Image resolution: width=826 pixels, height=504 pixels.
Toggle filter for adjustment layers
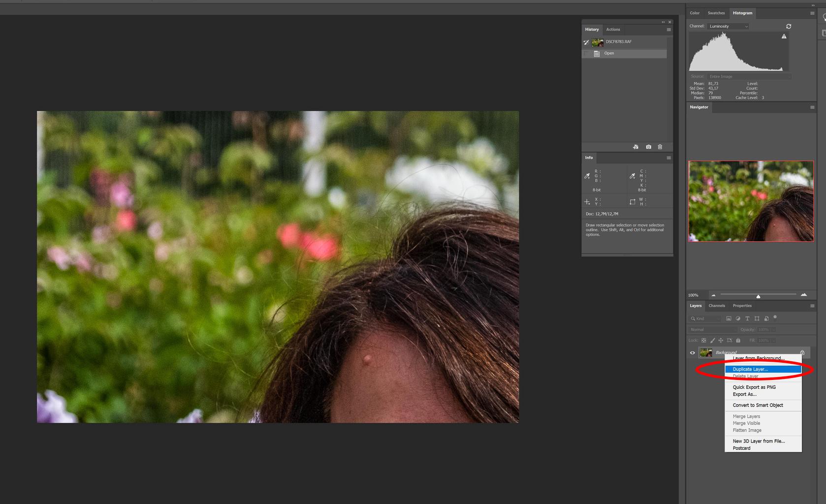(738, 319)
